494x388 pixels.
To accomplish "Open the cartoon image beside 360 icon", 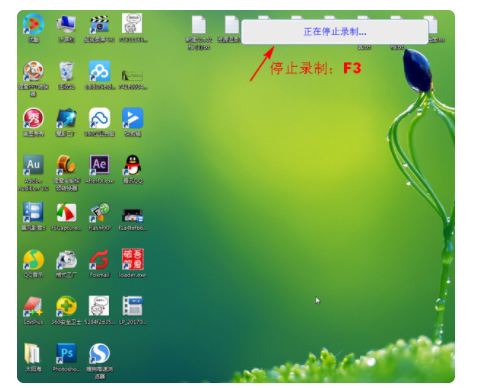I will 99,306.
